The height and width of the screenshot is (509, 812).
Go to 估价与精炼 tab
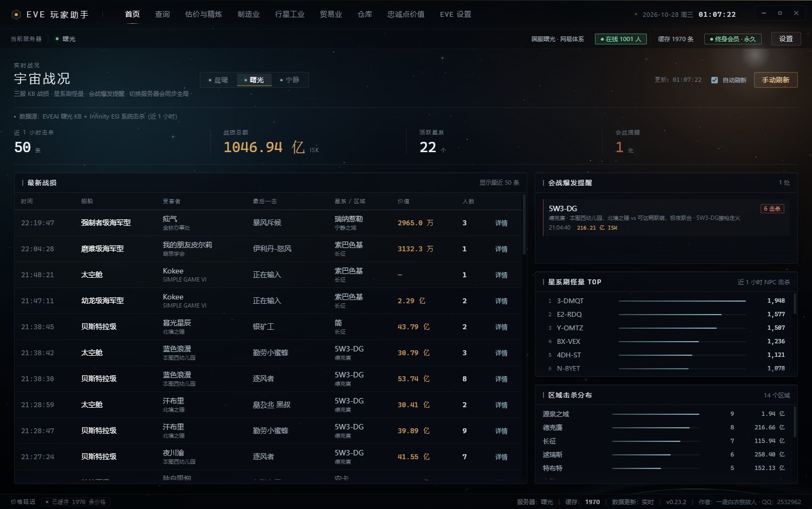tap(204, 15)
